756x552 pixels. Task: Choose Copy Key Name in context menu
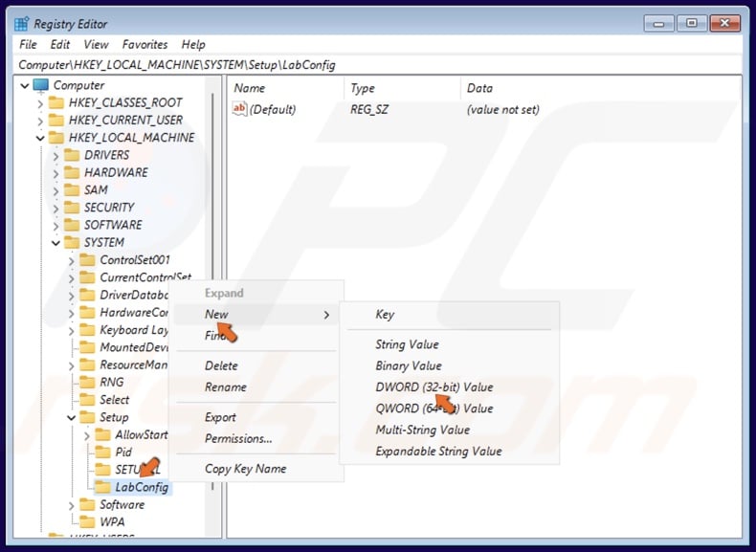(x=257, y=469)
